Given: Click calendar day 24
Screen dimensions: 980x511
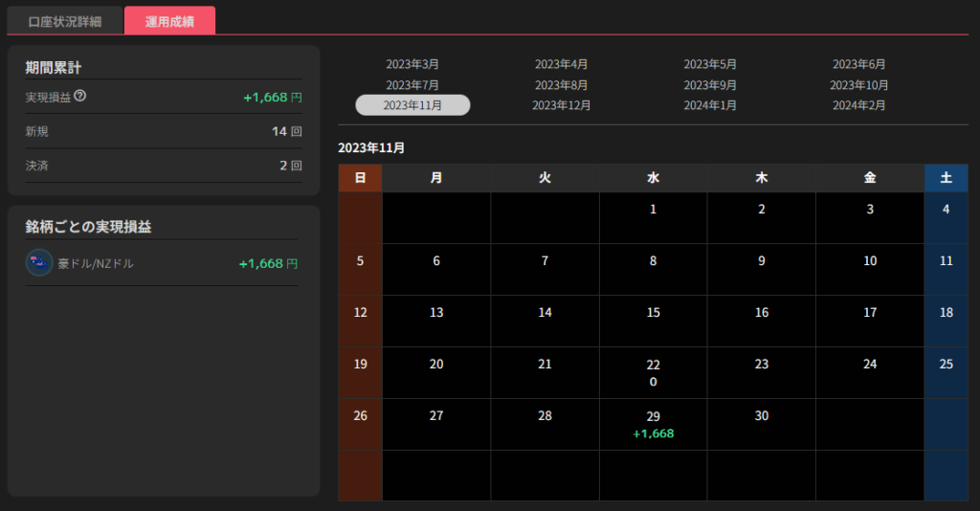Looking at the screenshot, I should [x=870, y=373].
